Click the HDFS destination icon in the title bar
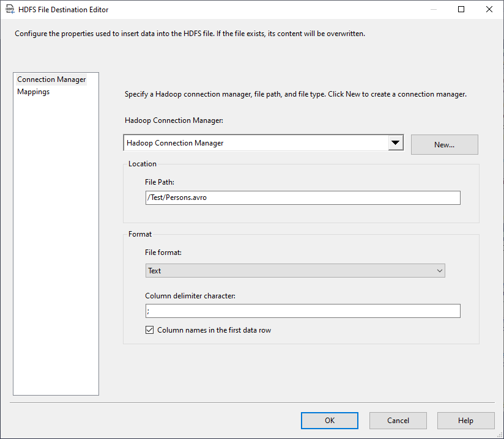The height and width of the screenshot is (439, 504). click(x=8, y=9)
